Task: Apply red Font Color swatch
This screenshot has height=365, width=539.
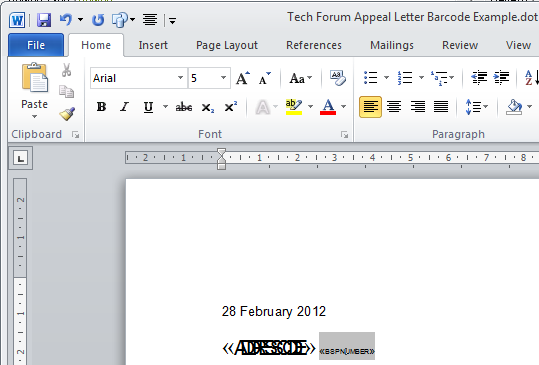Action: [x=328, y=107]
